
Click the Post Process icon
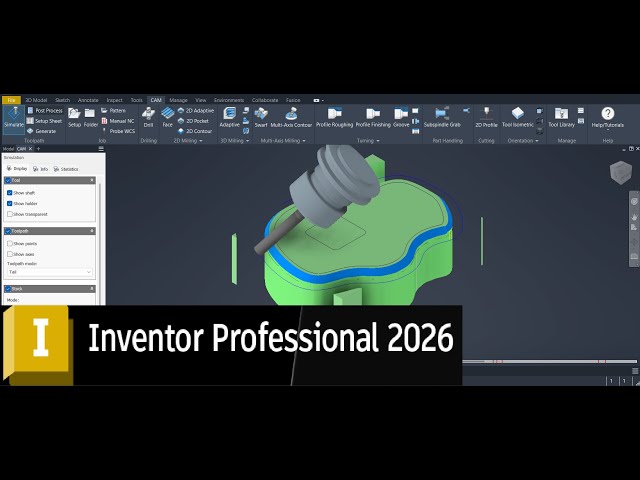pyautogui.click(x=30, y=110)
